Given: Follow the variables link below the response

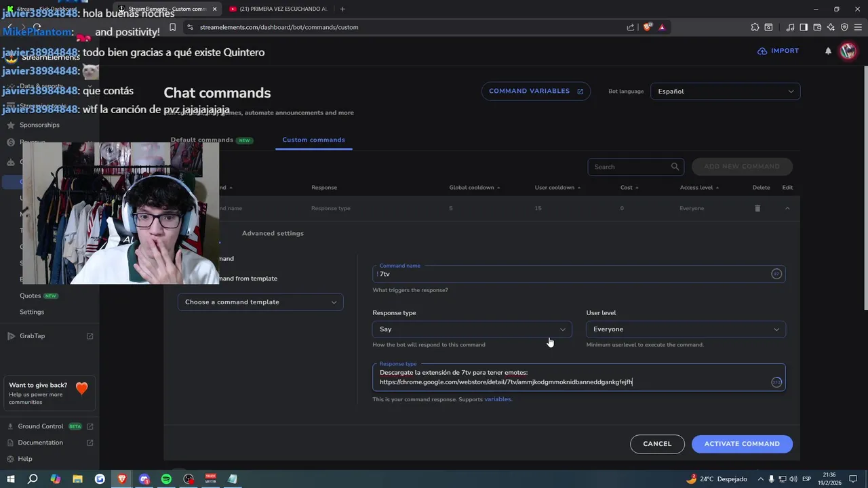Looking at the screenshot, I should [498, 399].
